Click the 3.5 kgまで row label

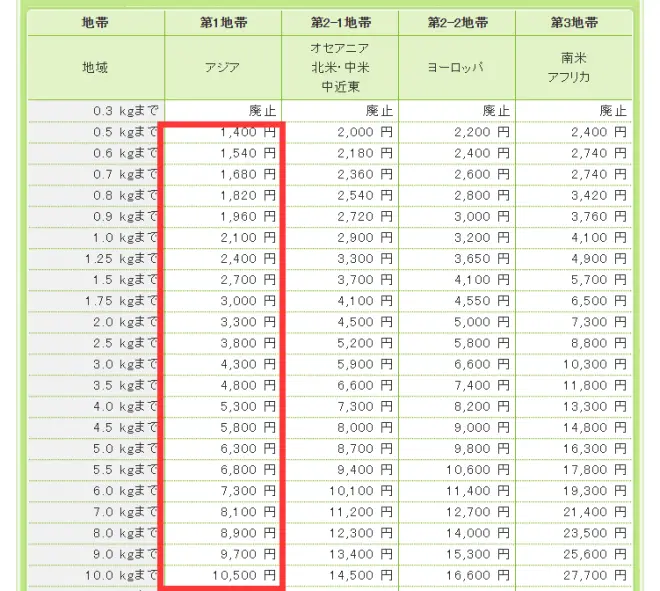126,385
